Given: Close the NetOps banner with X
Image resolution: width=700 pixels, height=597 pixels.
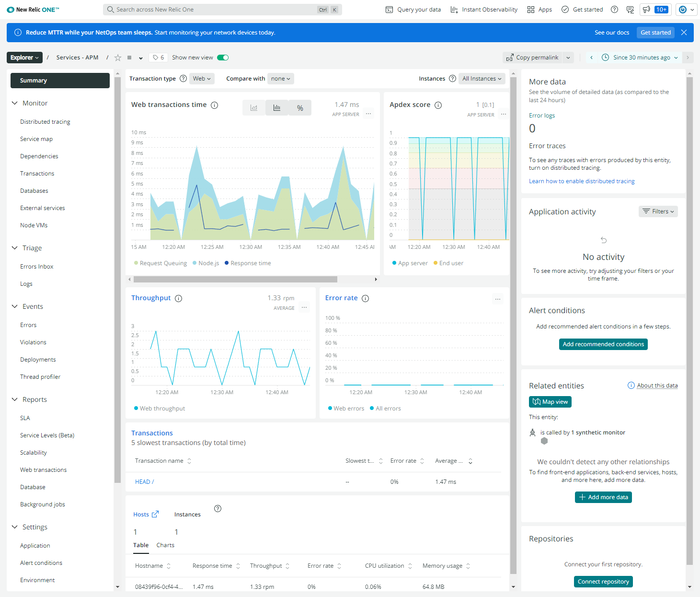Looking at the screenshot, I should [684, 33].
